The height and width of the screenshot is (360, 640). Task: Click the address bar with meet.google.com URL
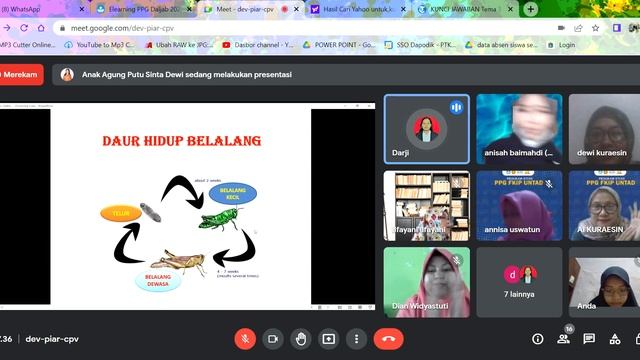pos(329,28)
